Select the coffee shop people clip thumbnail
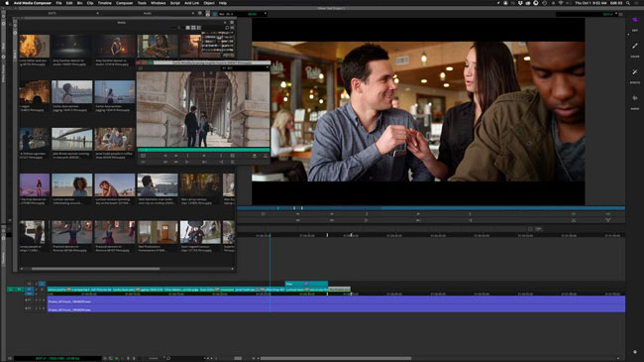Screen dimensions: 644x362 [115, 139]
